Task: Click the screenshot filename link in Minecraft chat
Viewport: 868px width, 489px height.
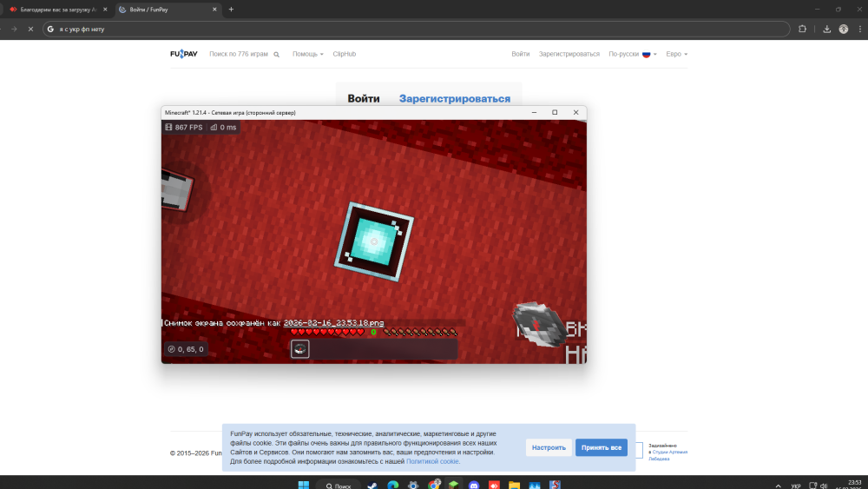Action: tap(334, 323)
